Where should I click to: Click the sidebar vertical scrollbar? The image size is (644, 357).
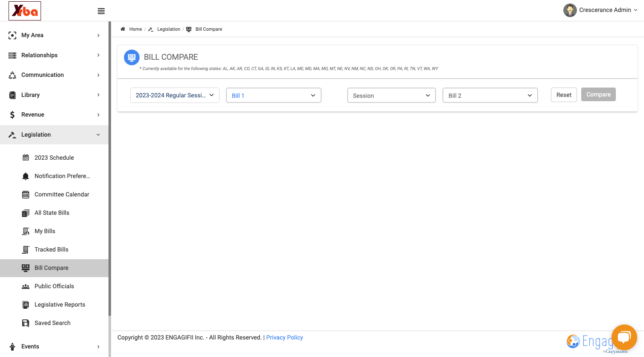(110, 169)
